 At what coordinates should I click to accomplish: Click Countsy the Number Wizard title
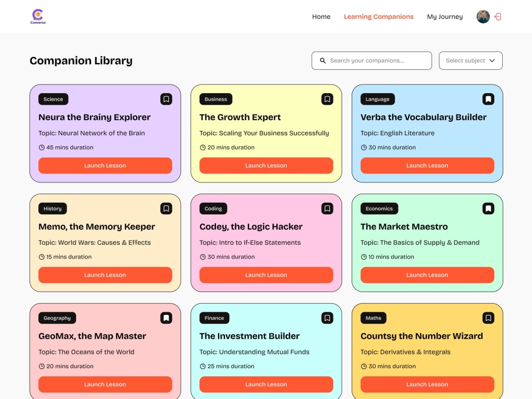422,336
